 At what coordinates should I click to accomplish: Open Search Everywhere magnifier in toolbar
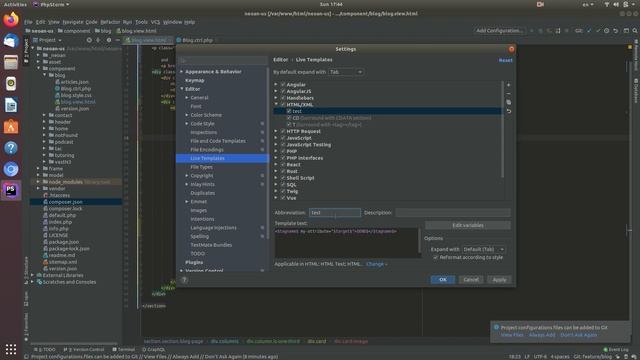click(x=635, y=31)
